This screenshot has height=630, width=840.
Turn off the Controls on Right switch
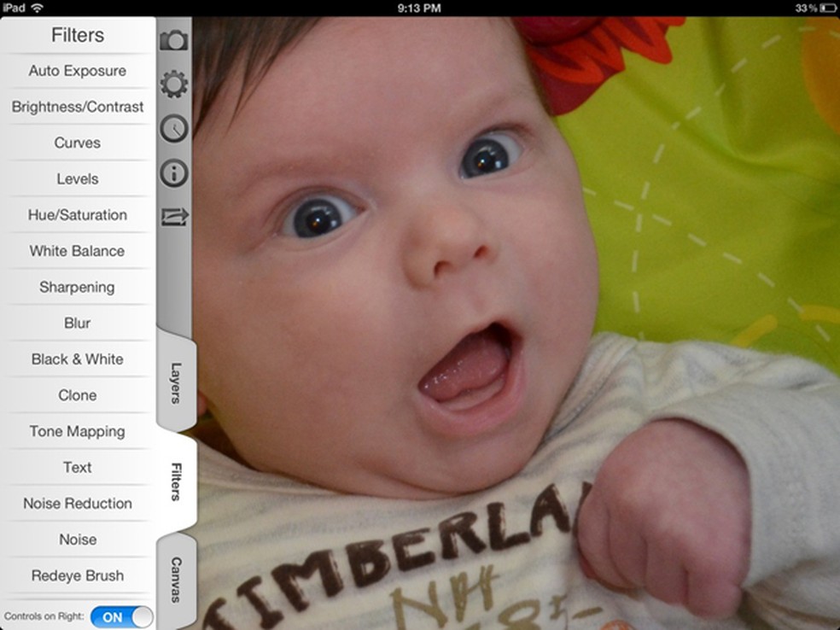tap(121, 617)
